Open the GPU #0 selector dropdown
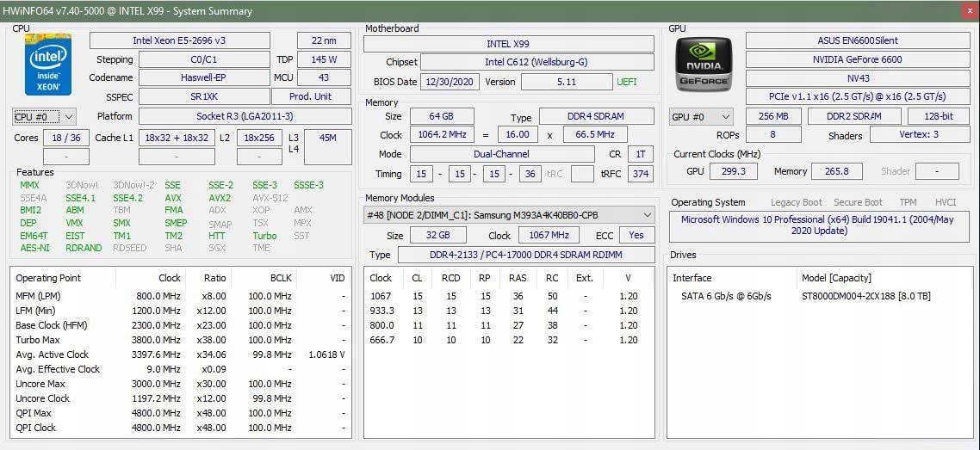Screen dimensions: 980x450 coord(701,117)
